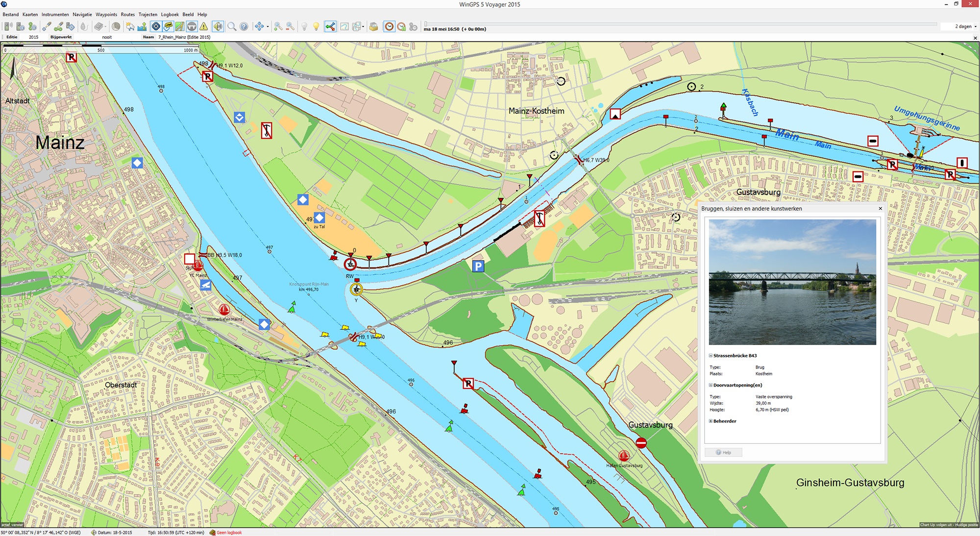Toggle the sound speaker toolbar button
The width and height of the screenshot is (980, 536).
click(x=218, y=26)
